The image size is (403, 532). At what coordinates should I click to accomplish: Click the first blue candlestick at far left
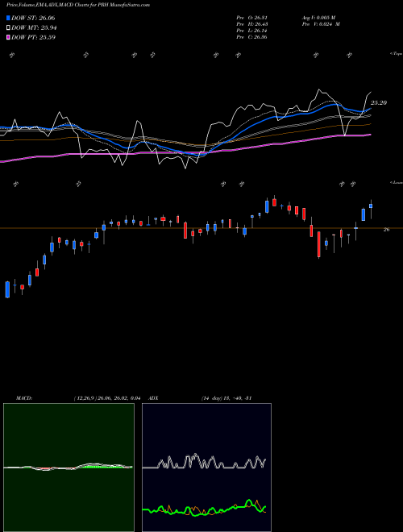[x=7, y=289]
